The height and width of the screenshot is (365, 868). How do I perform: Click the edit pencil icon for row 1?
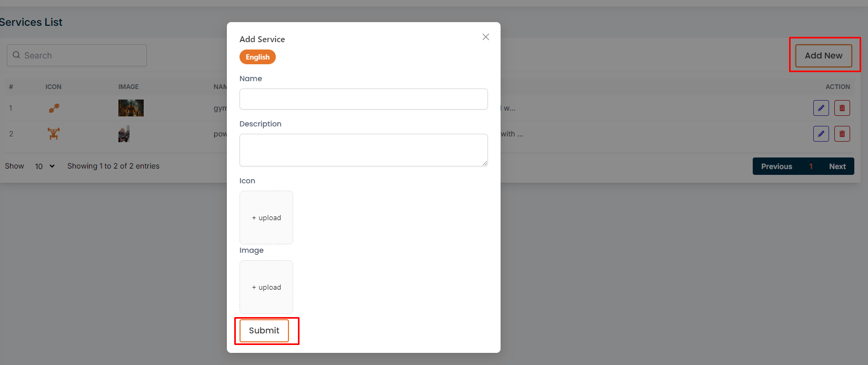[x=821, y=108]
